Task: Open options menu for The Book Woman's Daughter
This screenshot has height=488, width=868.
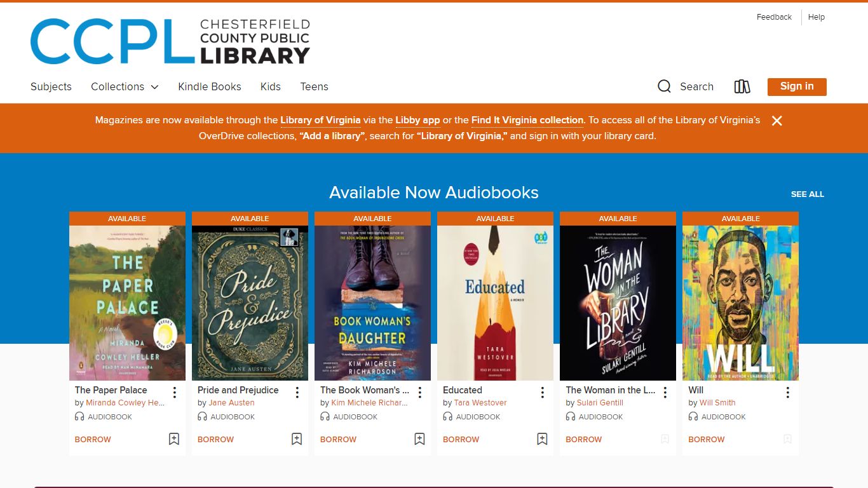Action: tap(419, 393)
